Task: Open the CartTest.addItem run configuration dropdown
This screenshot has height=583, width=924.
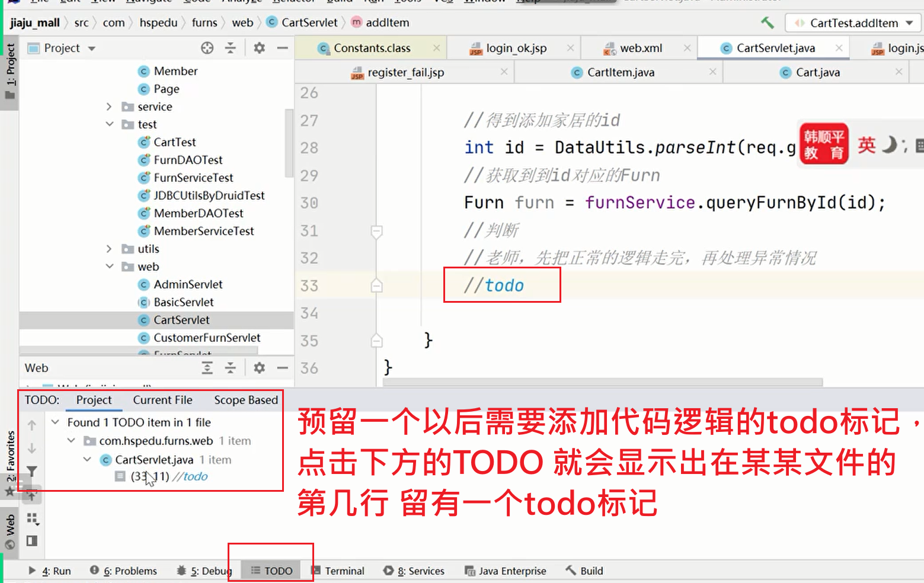Action: coord(854,23)
